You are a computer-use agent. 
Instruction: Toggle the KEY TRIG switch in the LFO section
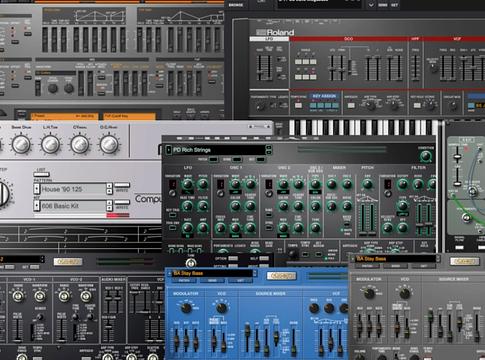pyautogui.click(x=172, y=215)
